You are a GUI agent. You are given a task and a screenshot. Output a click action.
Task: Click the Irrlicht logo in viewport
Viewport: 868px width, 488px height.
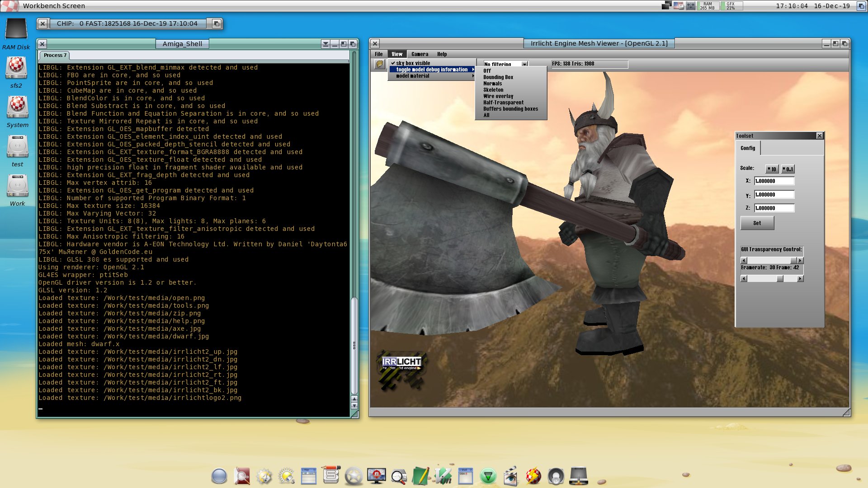coord(401,370)
